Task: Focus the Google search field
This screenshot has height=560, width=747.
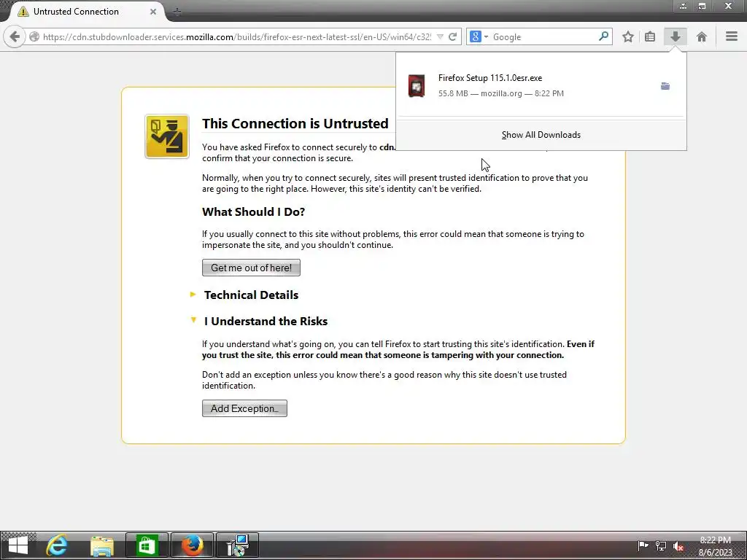Action: [543, 36]
